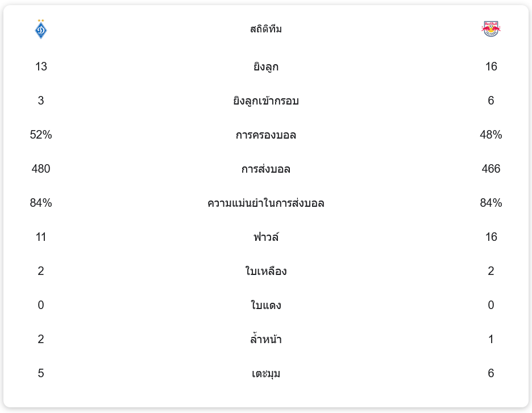Select the "ล้ำหน้า" offsides label

tap(266, 340)
